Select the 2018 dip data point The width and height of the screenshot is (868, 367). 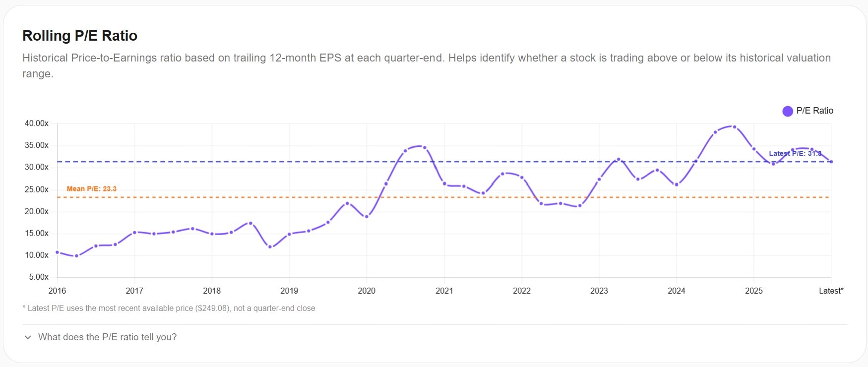point(270,246)
